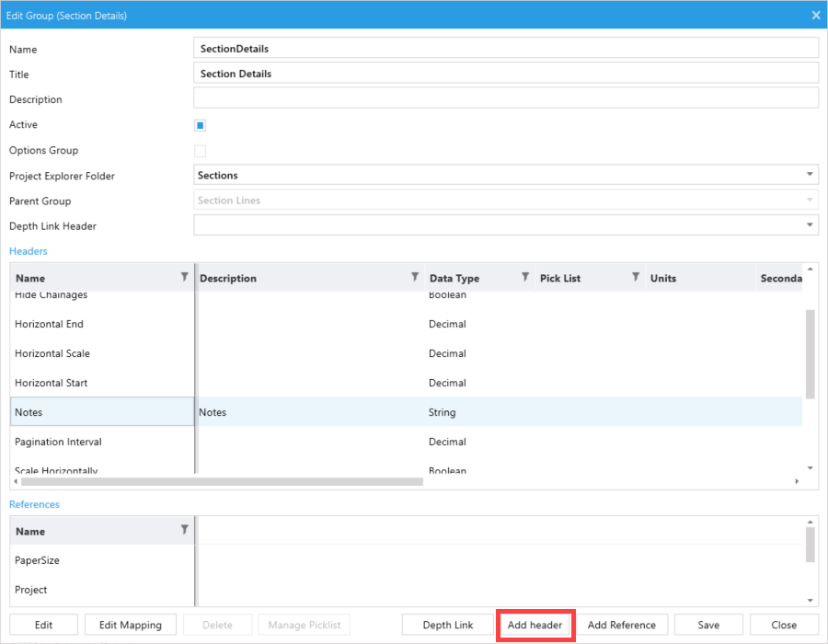The width and height of the screenshot is (828, 644).
Task: Click the Notes description cell
Action: 309,412
